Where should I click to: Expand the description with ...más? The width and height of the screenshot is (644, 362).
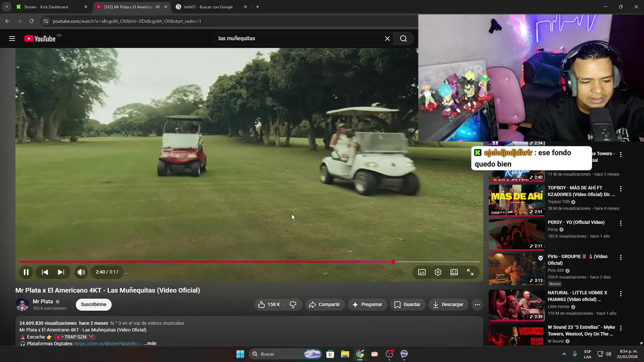(x=150, y=343)
